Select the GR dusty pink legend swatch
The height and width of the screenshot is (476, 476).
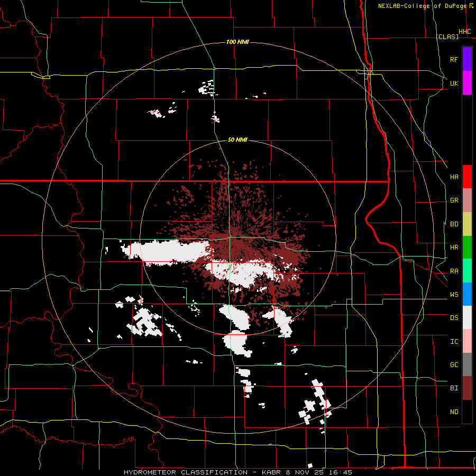467,200
